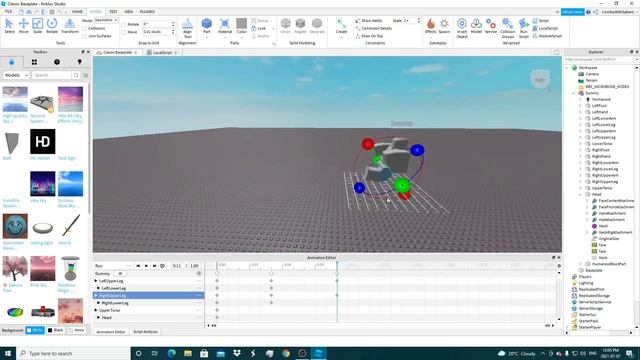Switch Toolbox to the Recent clock tab
The width and height of the screenshot is (640, 360).
57,62
